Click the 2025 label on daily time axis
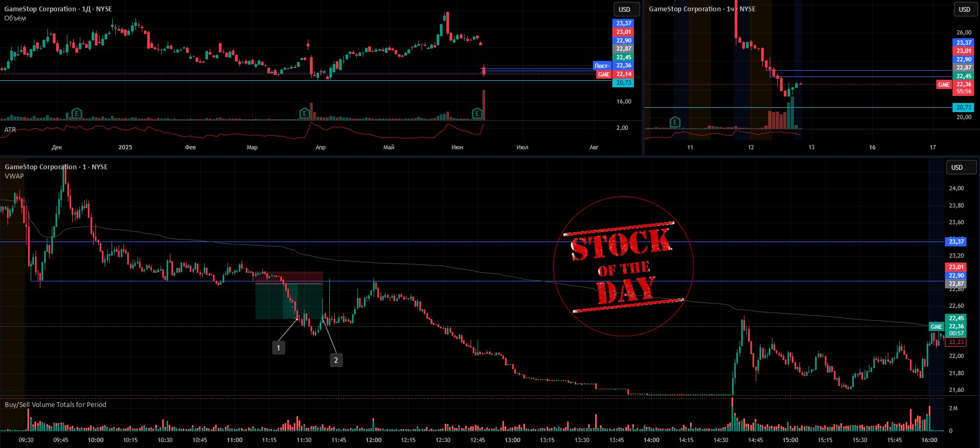 coord(125,147)
